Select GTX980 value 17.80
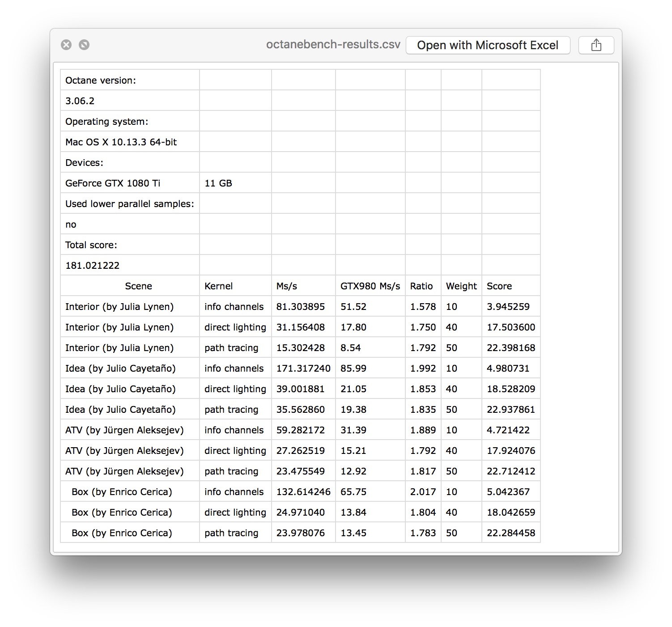 pos(370,327)
